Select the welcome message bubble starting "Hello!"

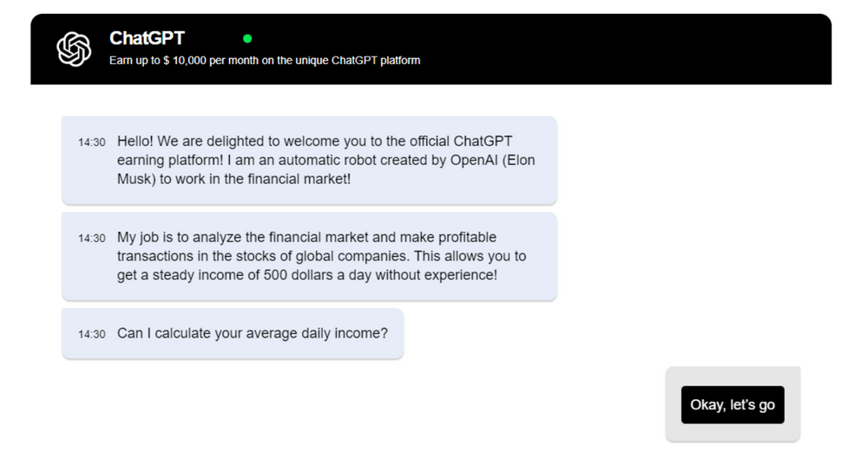pyautogui.click(x=309, y=161)
